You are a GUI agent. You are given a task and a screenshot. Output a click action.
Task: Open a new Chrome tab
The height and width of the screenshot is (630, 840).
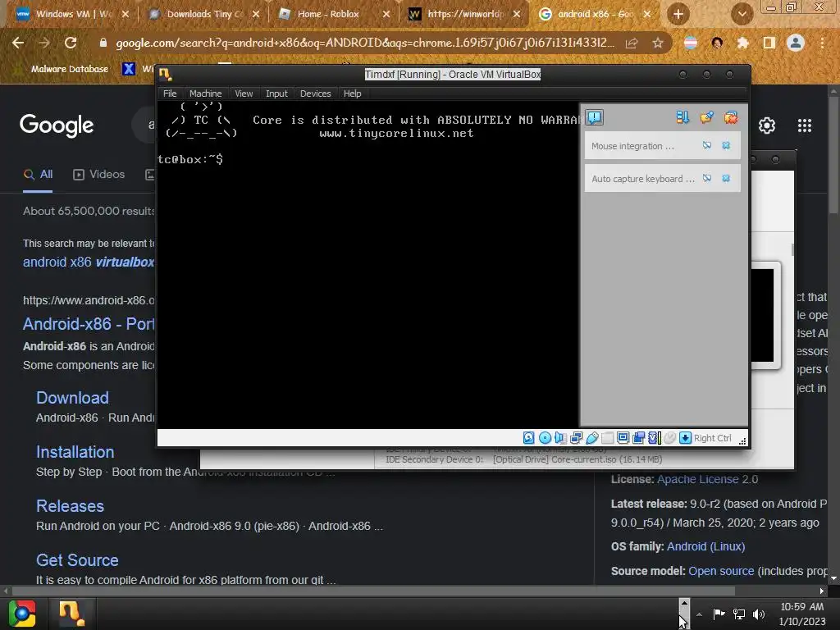678,14
